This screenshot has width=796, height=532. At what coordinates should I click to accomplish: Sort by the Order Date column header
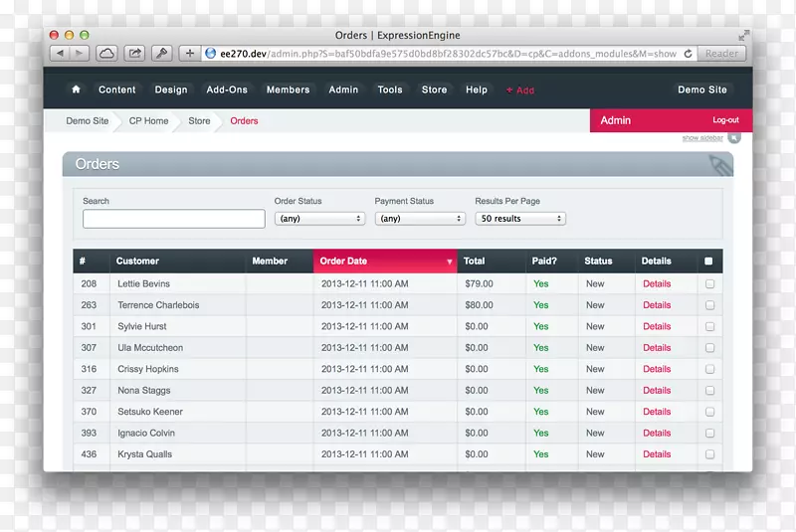385,262
